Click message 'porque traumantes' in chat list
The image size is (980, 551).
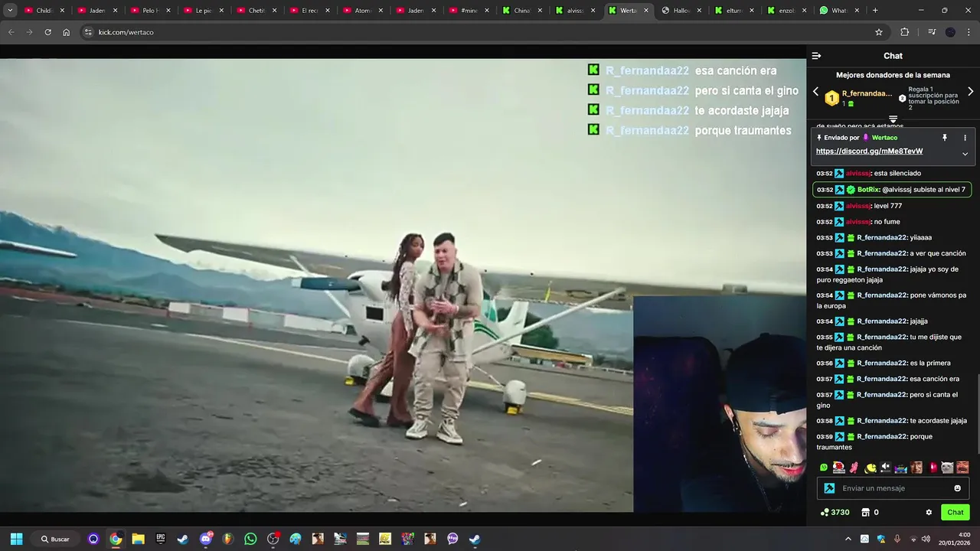(x=893, y=442)
